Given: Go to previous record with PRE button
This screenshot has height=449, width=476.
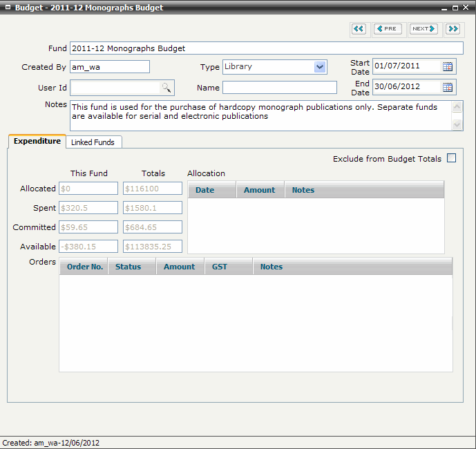Looking at the screenshot, I should (x=388, y=29).
